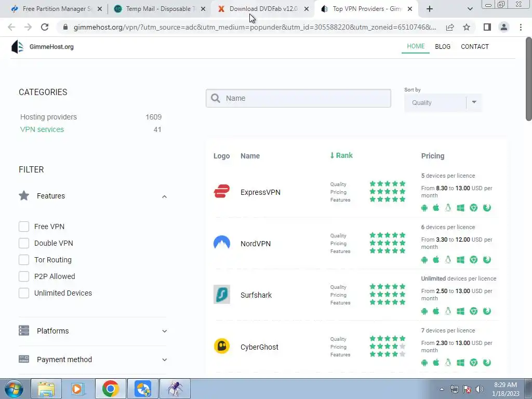The width and height of the screenshot is (532, 399).
Task: Select Hosting providers category
Action: coord(48,117)
